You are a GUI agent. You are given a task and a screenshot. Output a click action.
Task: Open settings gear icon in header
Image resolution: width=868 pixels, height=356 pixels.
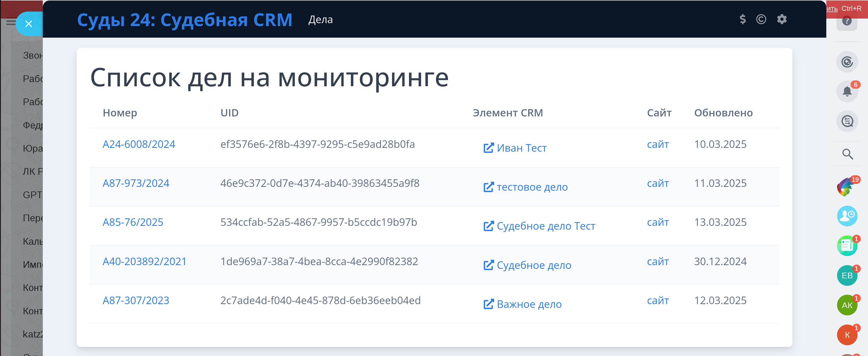pos(782,19)
